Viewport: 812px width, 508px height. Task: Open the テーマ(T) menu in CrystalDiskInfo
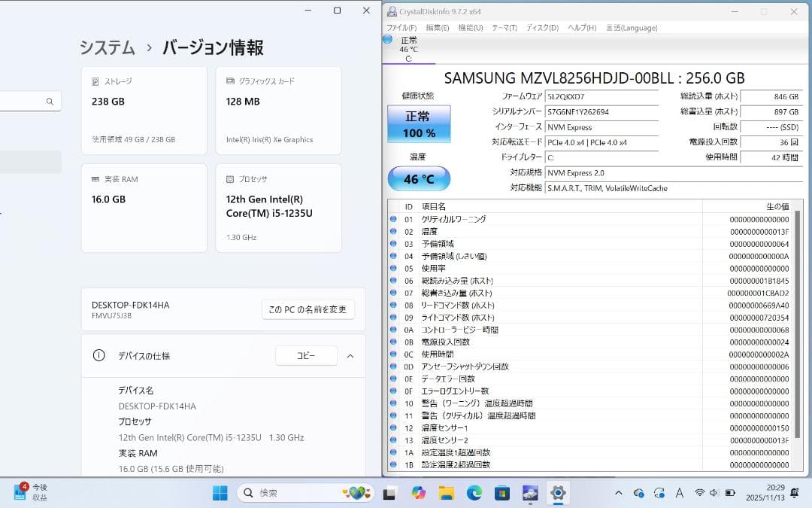click(x=503, y=27)
